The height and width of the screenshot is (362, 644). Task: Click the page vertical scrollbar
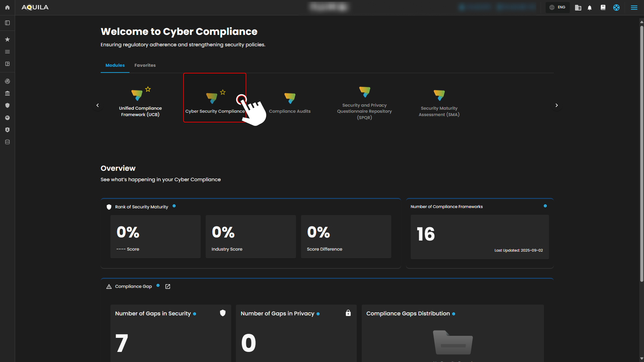coord(642,151)
